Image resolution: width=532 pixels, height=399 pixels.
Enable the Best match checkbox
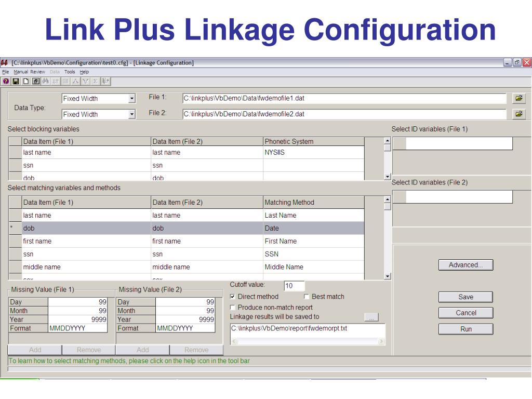307,297
